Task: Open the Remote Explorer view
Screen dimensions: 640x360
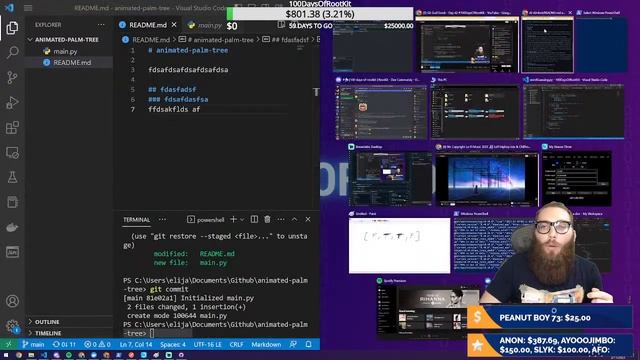Action: [x=12, y=153]
